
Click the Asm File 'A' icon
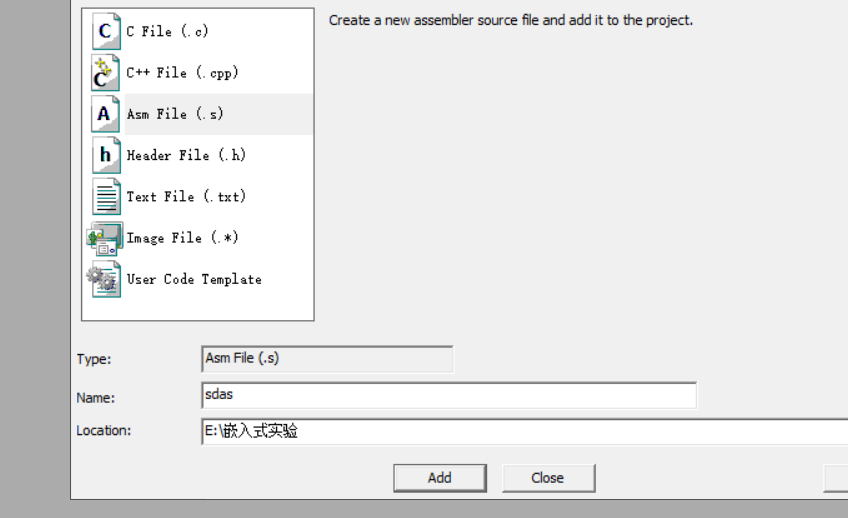(x=105, y=114)
